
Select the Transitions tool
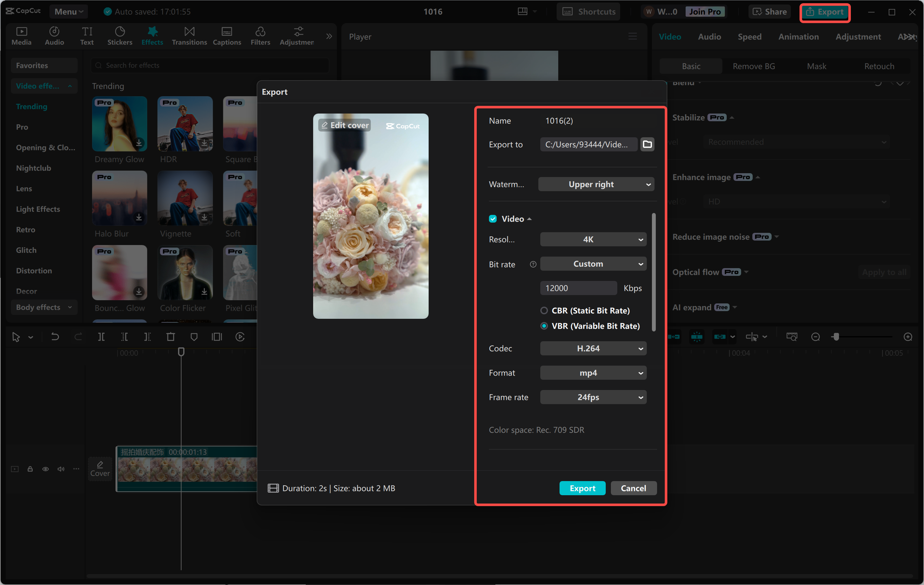coord(189,36)
